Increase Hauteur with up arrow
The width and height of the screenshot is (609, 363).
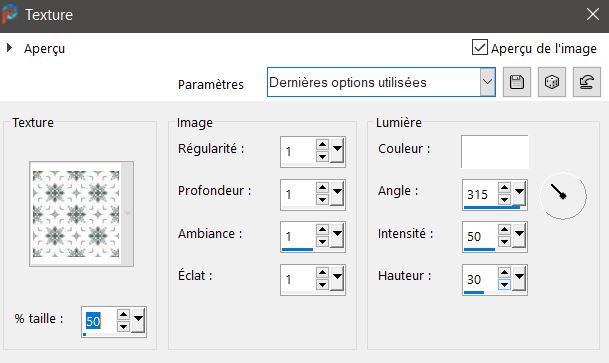coord(504,273)
